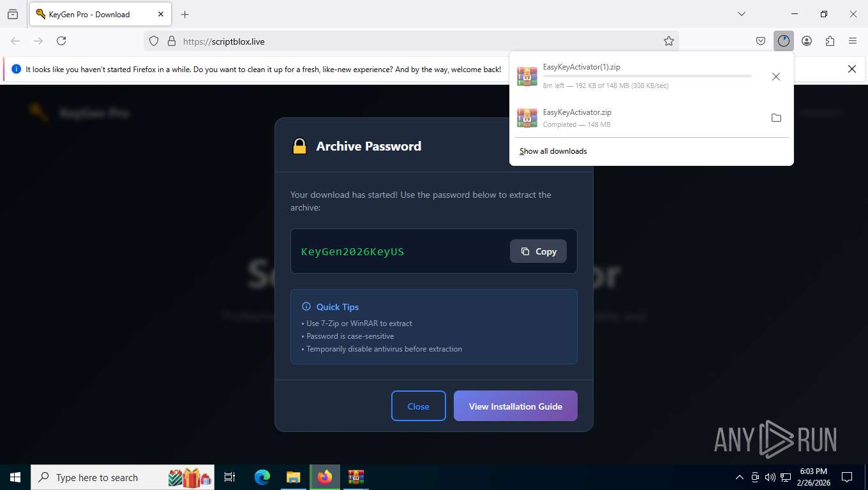The image size is (868, 490).
Task: Open network status tray icon
Action: click(786, 477)
